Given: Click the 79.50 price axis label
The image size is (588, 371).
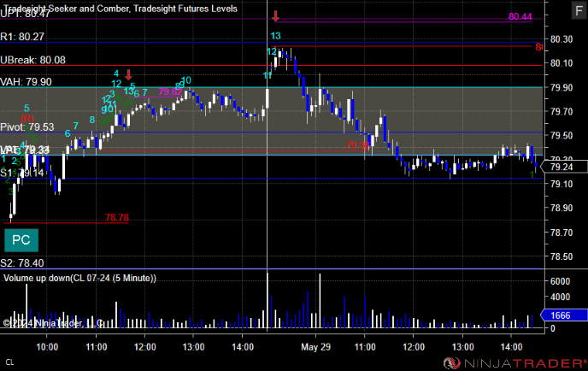Looking at the screenshot, I should tap(562, 135).
